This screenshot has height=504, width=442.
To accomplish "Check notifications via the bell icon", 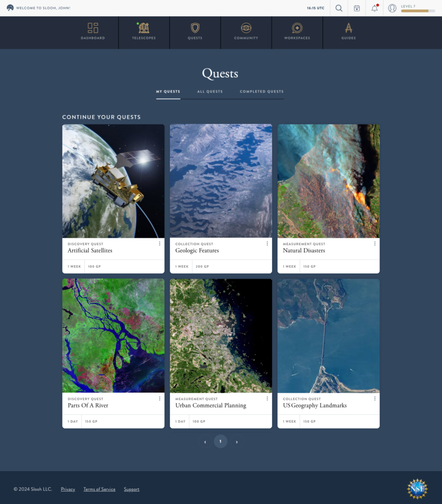I will tap(374, 8).
